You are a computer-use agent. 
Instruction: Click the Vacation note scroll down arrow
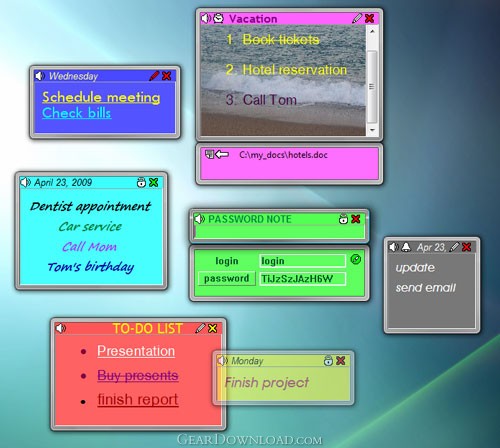pyautogui.click(x=372, y=130)
